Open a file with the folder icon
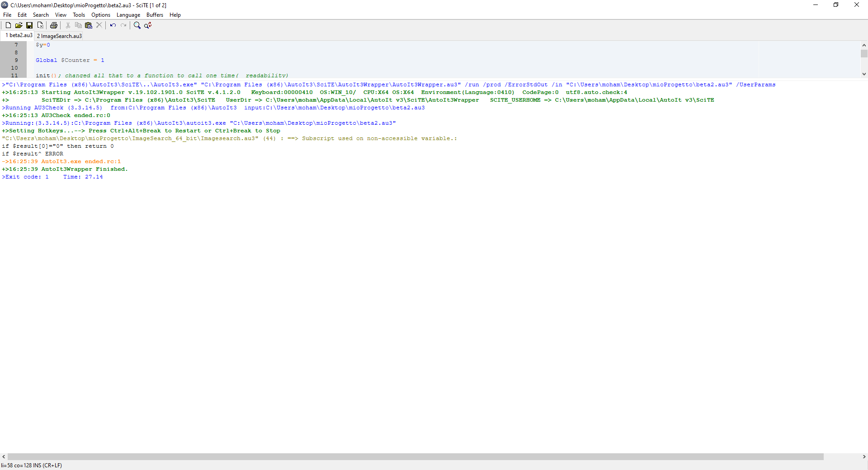The width and height of the screenshot is (868, 470). tap(19, 25)
